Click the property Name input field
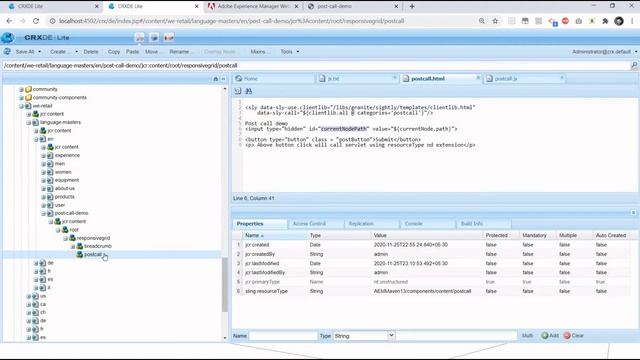Image resolution: width=640 pixels, height=360 pixels. [282, 336]
